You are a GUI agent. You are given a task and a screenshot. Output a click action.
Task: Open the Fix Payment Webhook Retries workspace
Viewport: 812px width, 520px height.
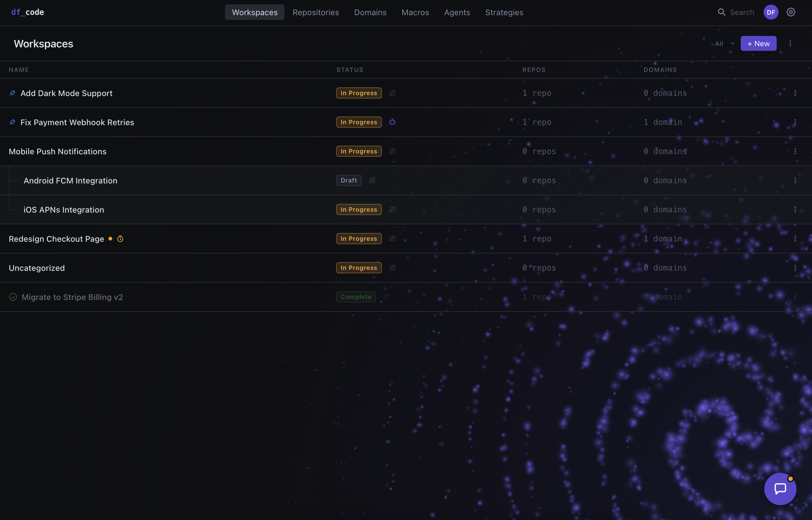click(77, 122)
